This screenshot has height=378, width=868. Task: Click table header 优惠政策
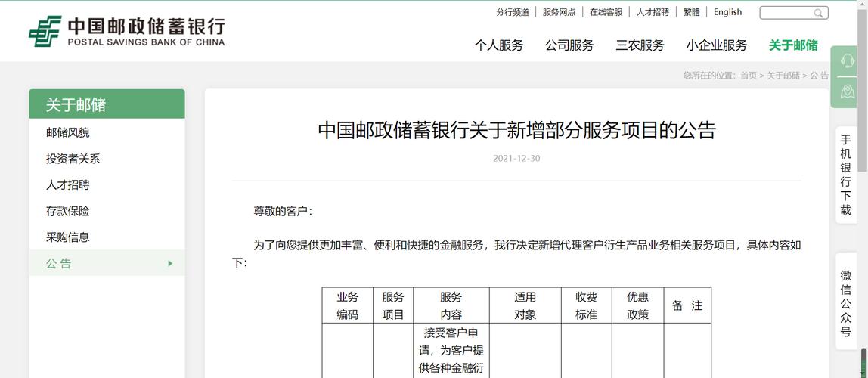point(637,305)
